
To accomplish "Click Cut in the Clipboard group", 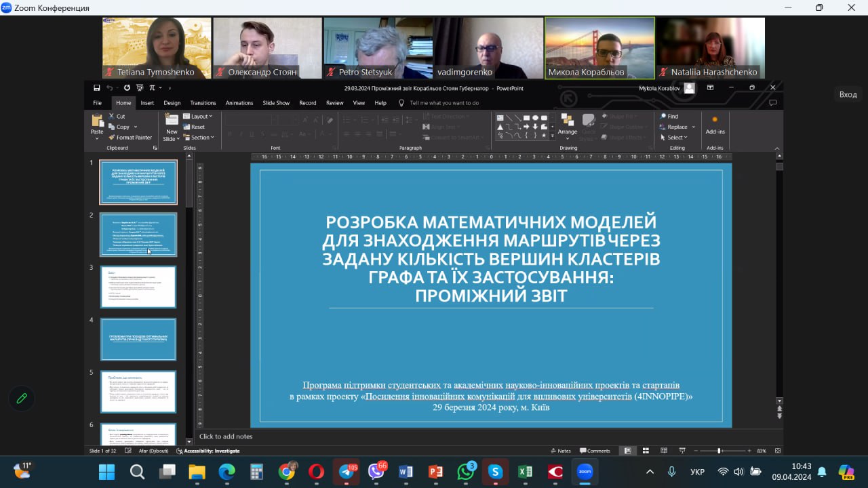I will pos(117,117).
